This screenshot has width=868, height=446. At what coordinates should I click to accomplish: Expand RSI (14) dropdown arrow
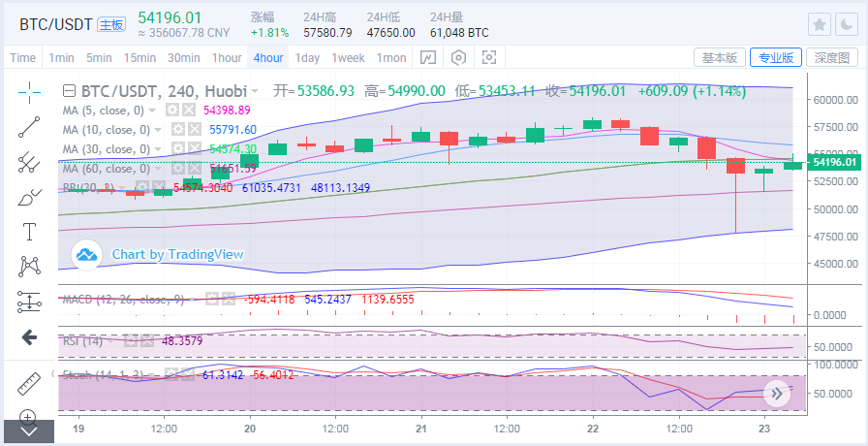click(110, 340)
